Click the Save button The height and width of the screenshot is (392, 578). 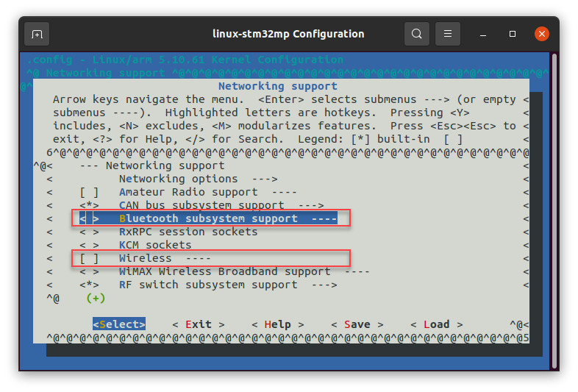click(x=357, y=324)
